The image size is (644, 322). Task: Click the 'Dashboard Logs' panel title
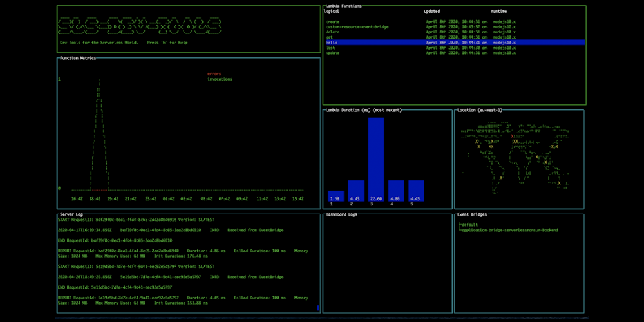pos(342,215)
